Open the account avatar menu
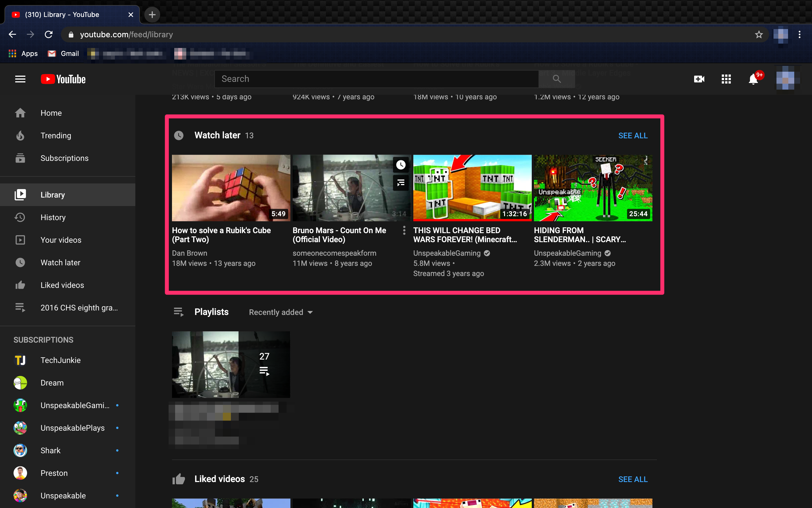This screenshot has width=812, height=508. click(787, 79)
